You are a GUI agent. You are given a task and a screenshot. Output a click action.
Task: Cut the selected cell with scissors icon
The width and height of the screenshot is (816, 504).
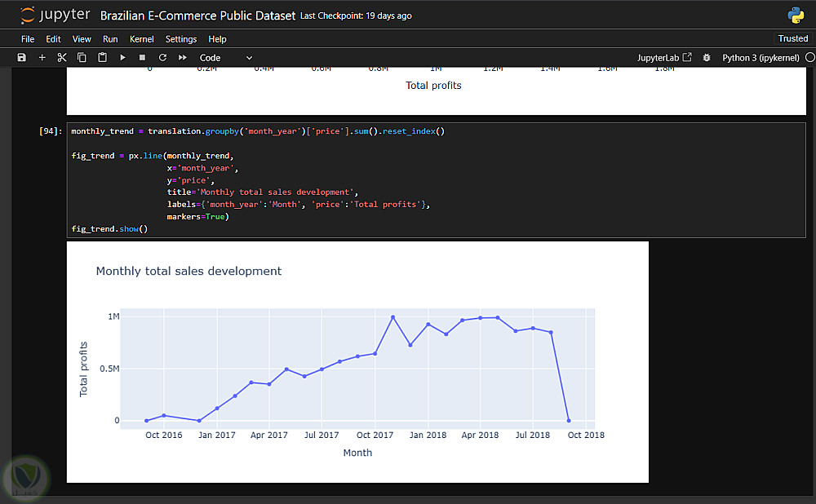coord(62,58)
